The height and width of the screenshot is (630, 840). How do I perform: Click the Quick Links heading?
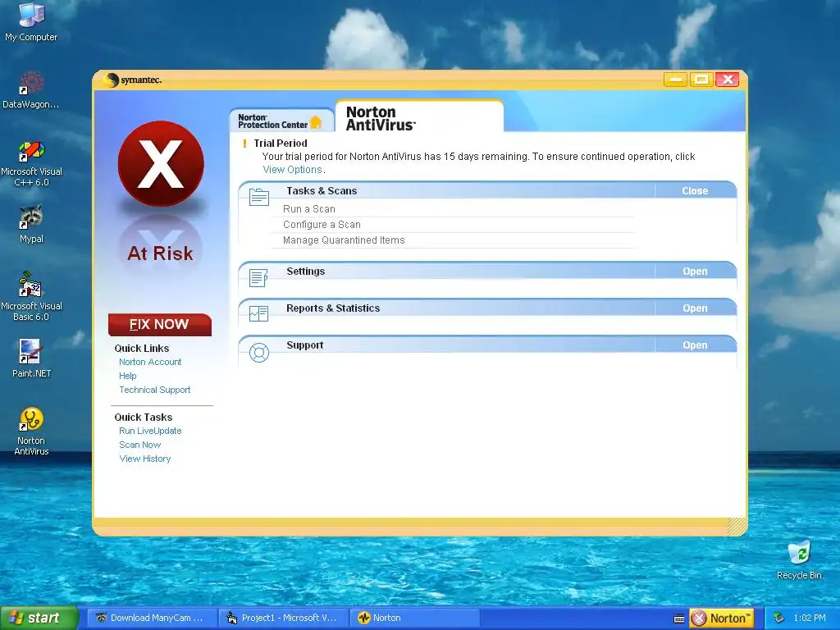(141, 348)
